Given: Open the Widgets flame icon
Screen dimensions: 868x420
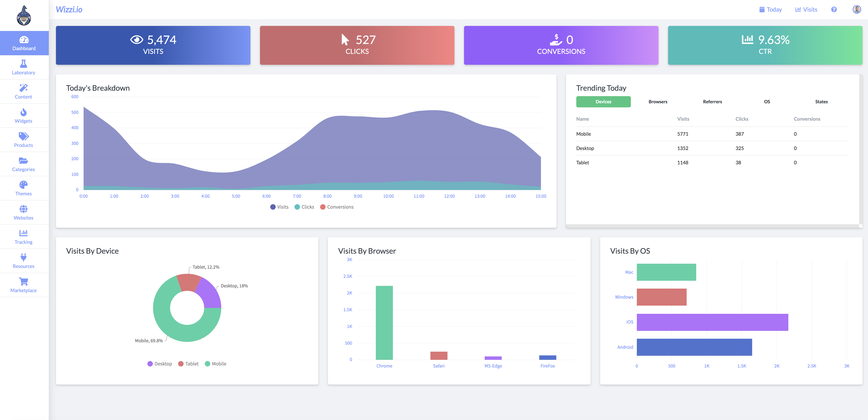Looking at the screenshot, I should click(24, 112).
